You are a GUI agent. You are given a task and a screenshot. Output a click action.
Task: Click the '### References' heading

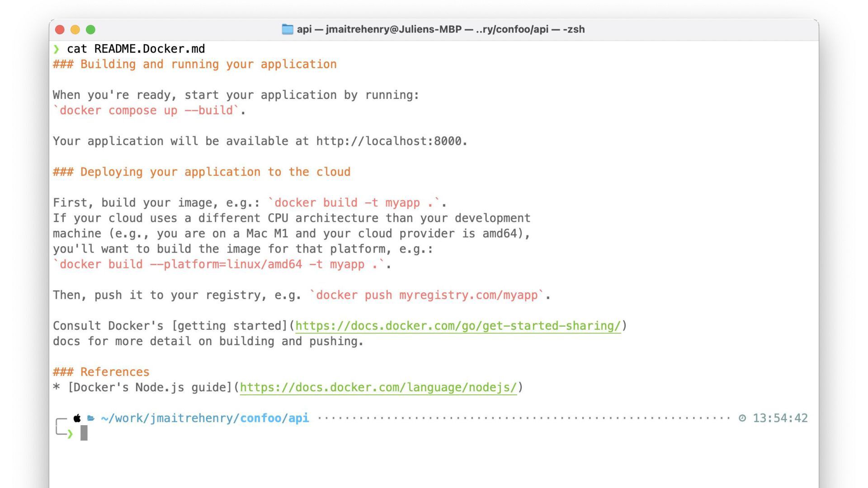pyautogui.click(x=101, y=372)
